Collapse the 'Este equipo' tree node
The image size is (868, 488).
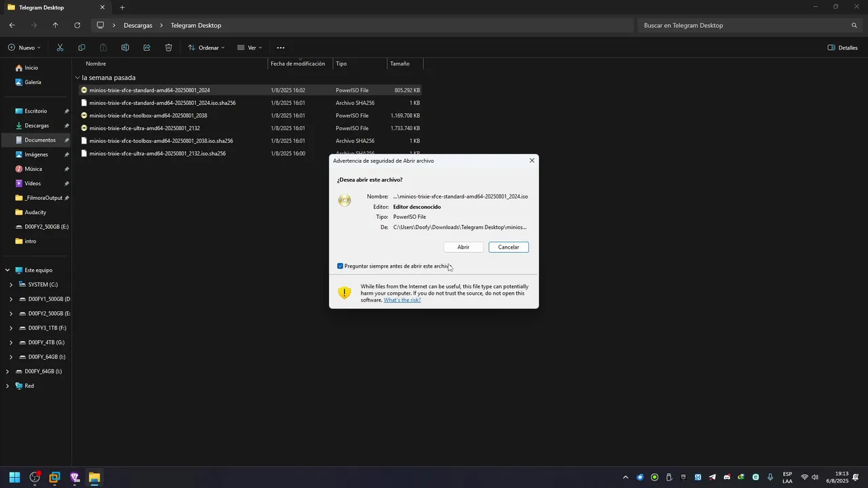click(7, 270)
